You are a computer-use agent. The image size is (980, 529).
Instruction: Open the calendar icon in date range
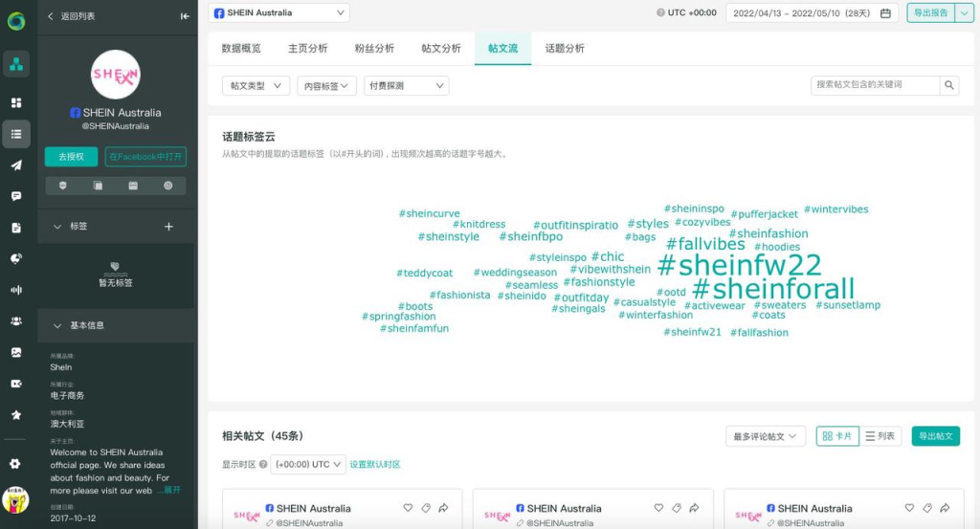(x=885, y=13)
